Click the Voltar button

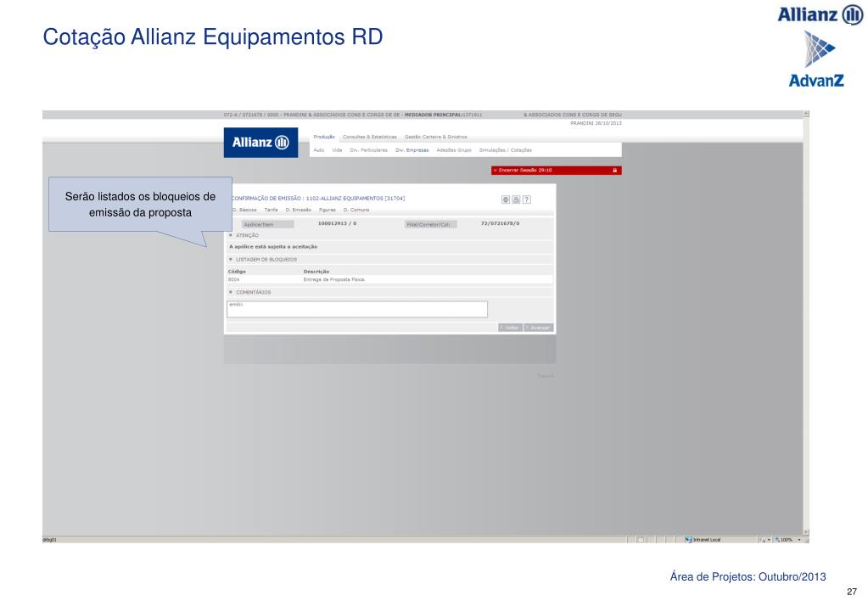coord(510,328)
